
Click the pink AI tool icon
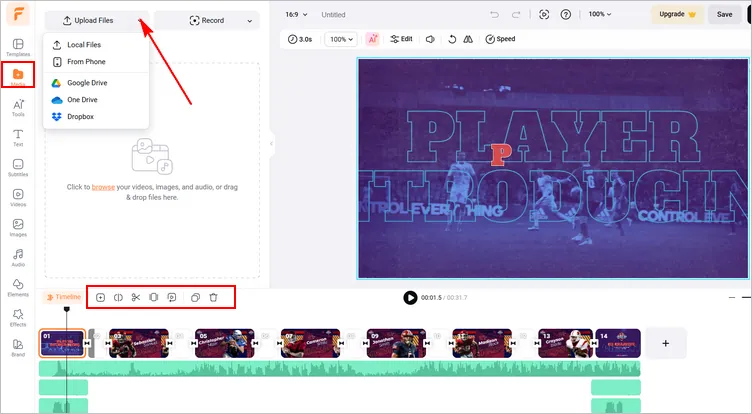373,39
